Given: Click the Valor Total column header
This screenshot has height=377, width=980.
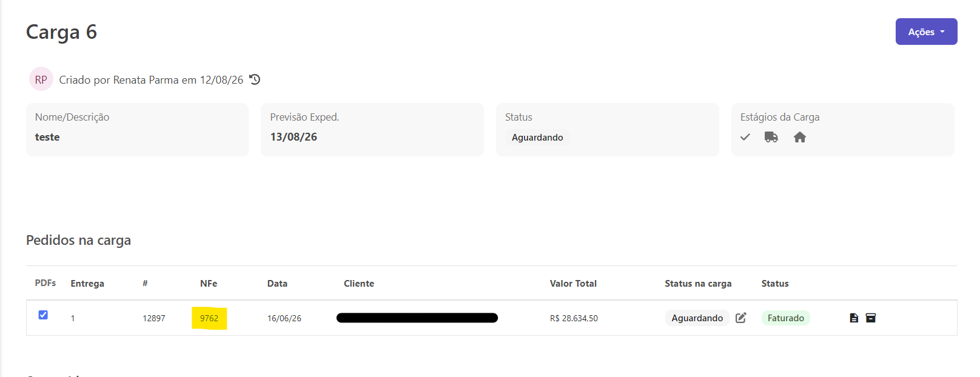Looking at the screenshot, I should (x=573, y=283).
